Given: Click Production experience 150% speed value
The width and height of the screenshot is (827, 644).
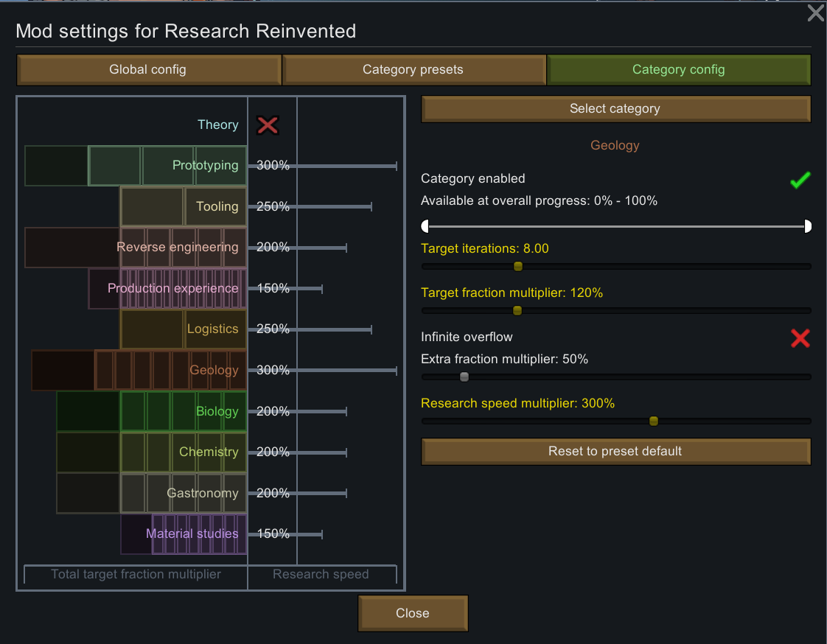Looking at the screenshot, I should [x=273, y=289].
